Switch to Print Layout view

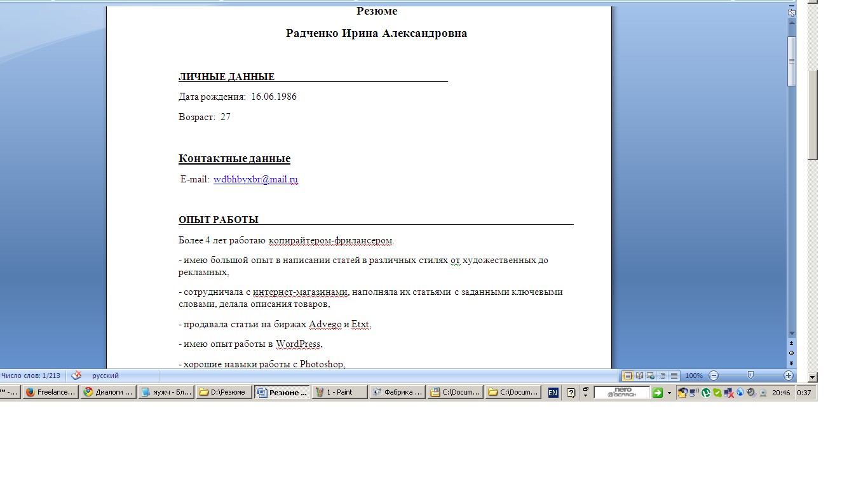pos(628,376)
